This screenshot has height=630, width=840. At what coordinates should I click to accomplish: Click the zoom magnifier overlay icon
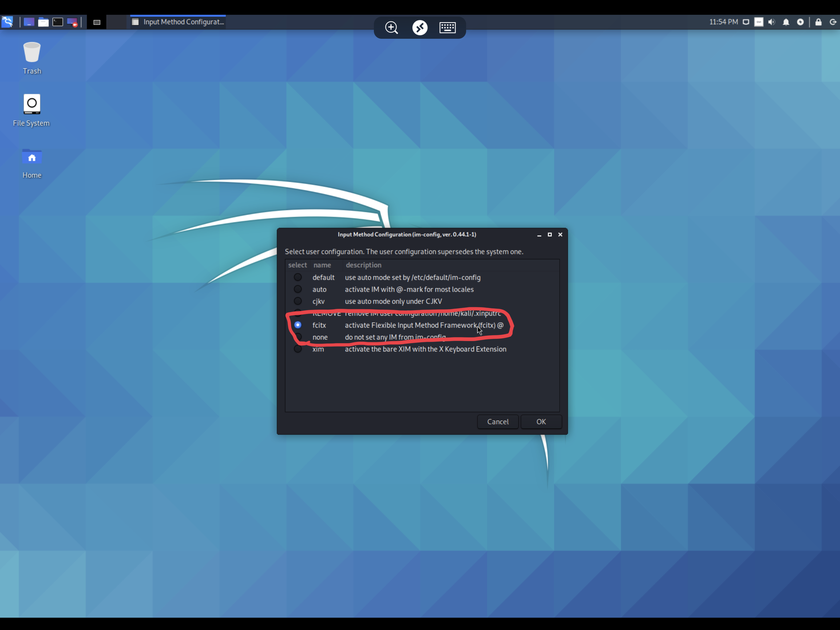click(x=391, y=28)
